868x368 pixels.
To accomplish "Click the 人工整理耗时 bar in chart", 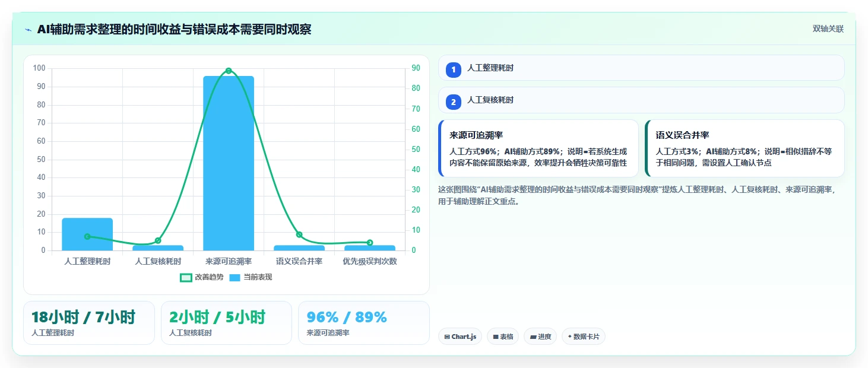I will (87, 234).
